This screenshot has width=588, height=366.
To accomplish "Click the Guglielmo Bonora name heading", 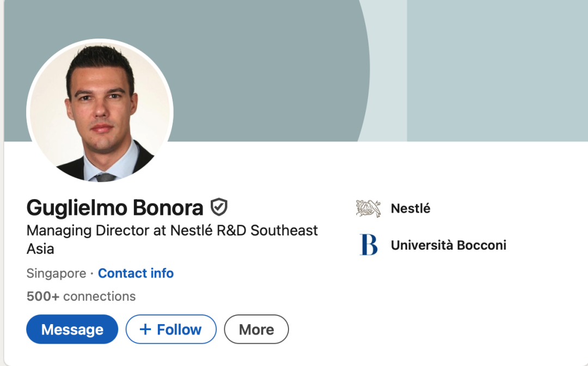I will click(115, 208).
